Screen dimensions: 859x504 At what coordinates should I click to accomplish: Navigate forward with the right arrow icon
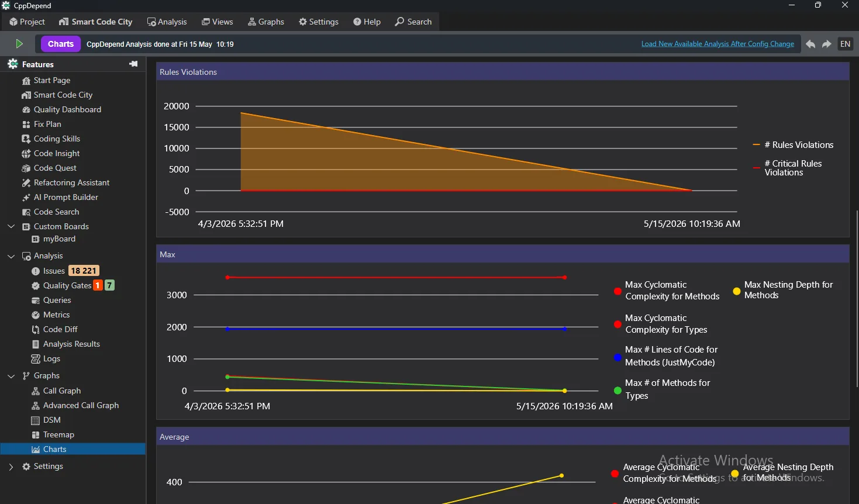tap(827, 44)
